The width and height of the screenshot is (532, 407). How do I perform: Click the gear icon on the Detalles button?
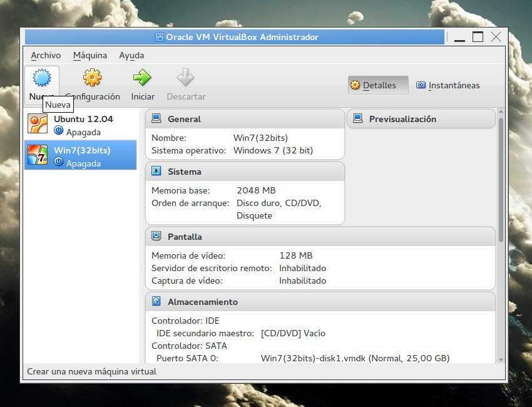356,85
